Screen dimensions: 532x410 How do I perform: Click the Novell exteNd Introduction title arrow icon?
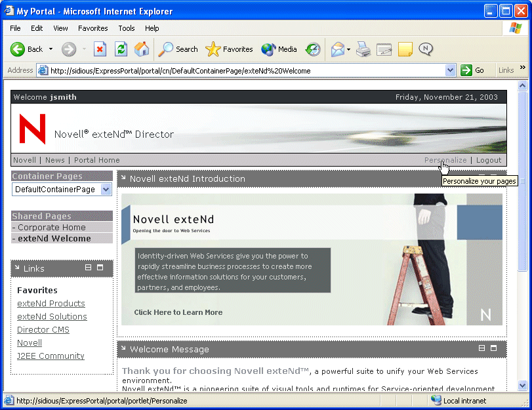[x=123, y=178]
